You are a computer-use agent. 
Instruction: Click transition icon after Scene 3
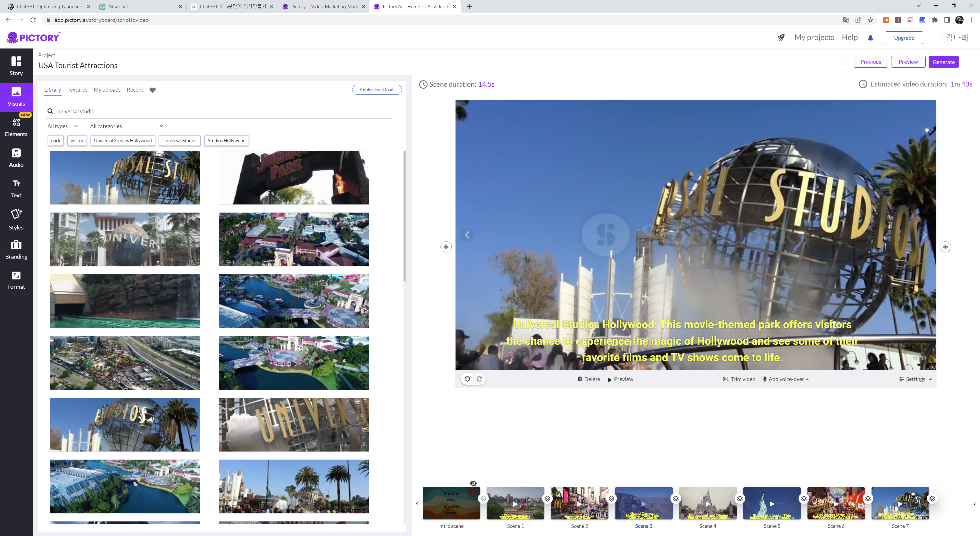[676, 498]
